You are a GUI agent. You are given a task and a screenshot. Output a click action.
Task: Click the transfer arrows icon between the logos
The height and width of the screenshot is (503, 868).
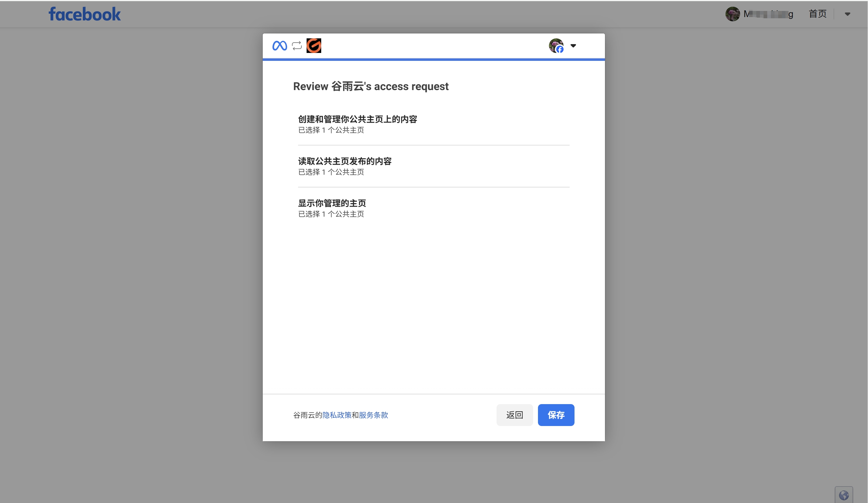[x=297, y=45]
